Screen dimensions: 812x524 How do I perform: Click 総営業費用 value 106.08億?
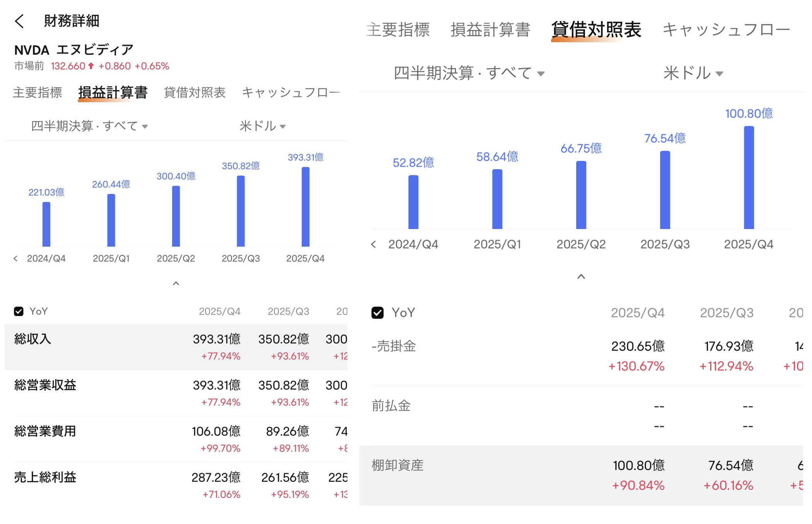pos(216,431)
